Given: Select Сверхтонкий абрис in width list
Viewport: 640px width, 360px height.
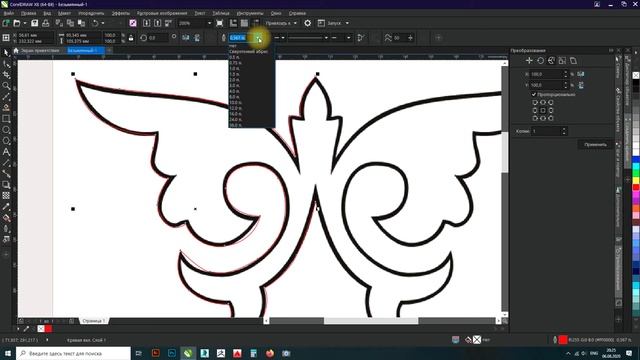Looking at the screenshot, I should (249, 51).
